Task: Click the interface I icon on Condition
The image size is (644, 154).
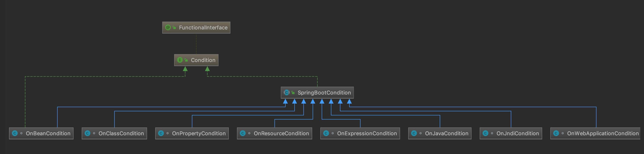Action: pyautogui.click(x=180, y=60)
